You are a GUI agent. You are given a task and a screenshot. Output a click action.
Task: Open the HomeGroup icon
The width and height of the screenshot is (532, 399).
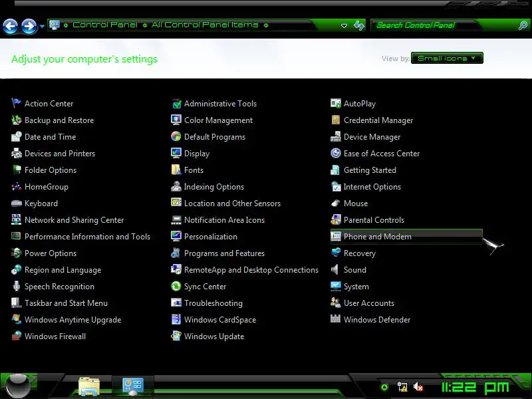pyautogui.click(x=16, y=186)
